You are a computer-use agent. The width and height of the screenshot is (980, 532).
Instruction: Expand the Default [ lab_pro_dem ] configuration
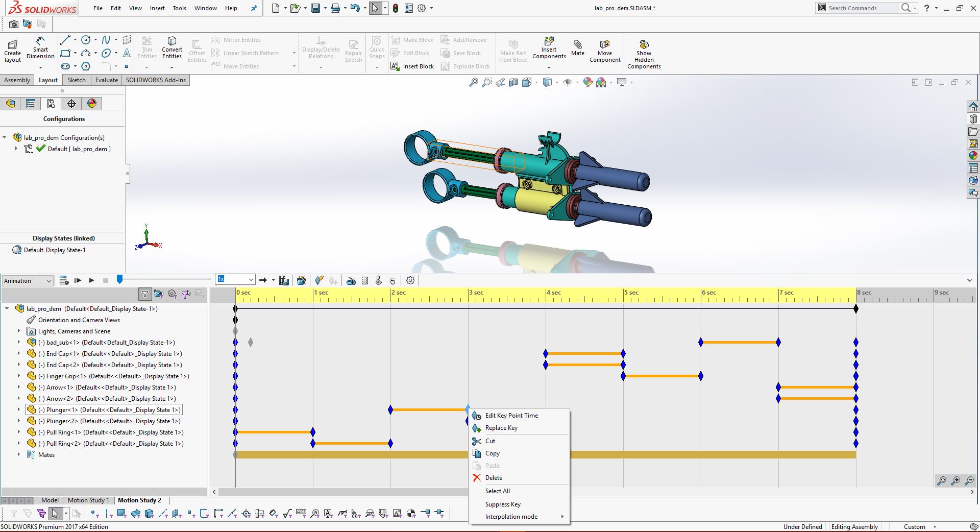[x=16, y=149]
